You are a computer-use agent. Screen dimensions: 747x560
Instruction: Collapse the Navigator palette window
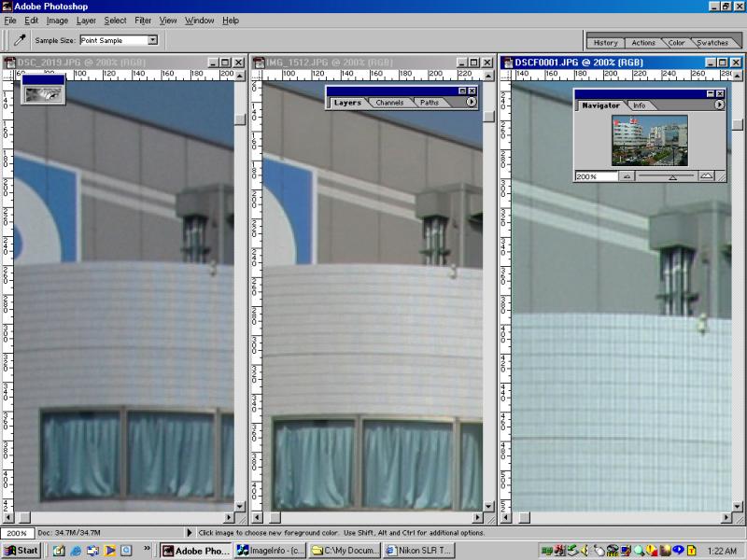click(x=711, y=94)
